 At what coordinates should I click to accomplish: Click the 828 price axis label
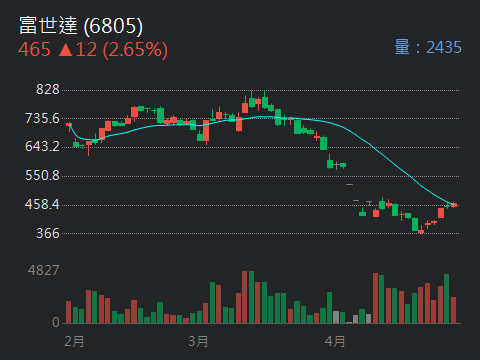click(48, 90)
